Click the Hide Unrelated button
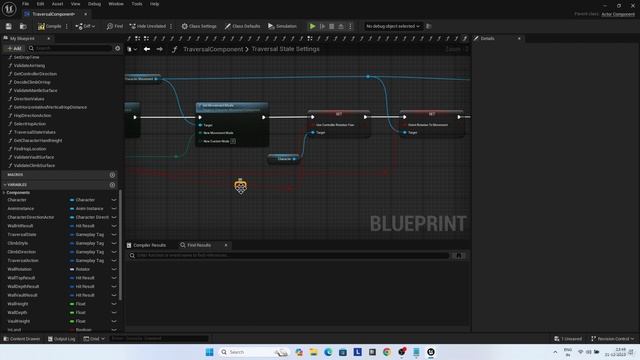640x360 pixels. coord(147,26)
